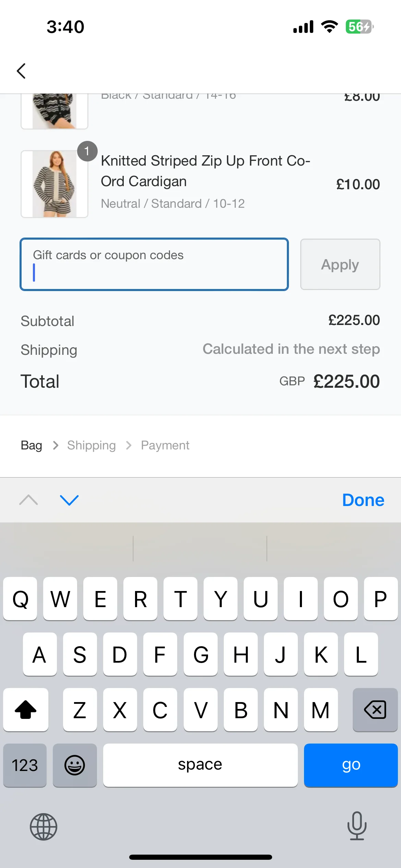The width and height of the screenshot is (401, 868).
Task: Tap the globe language switch icon
Action: (44, 827)
